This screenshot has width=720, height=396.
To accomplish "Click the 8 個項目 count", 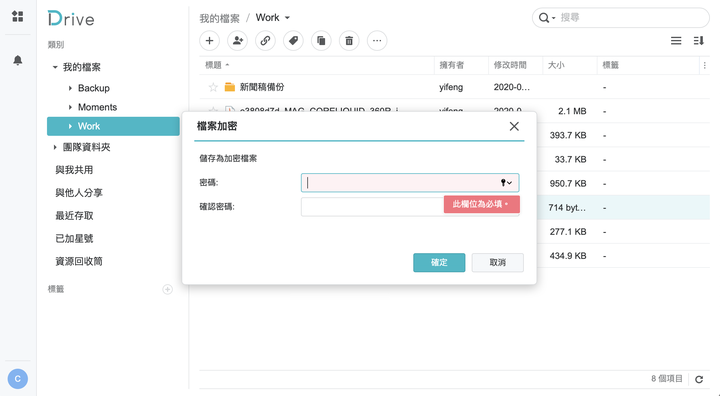I will coord(667,379).
